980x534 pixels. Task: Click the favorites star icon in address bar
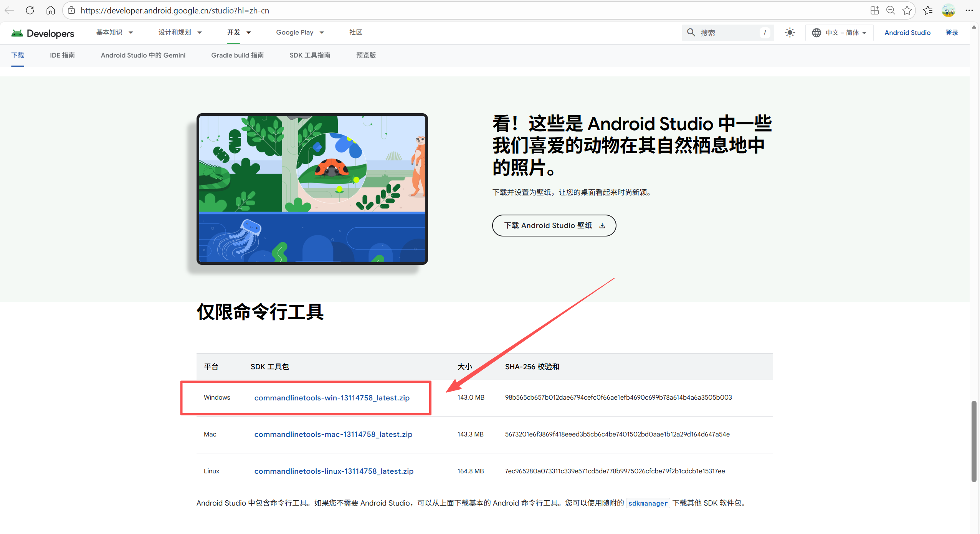point(907,10)
